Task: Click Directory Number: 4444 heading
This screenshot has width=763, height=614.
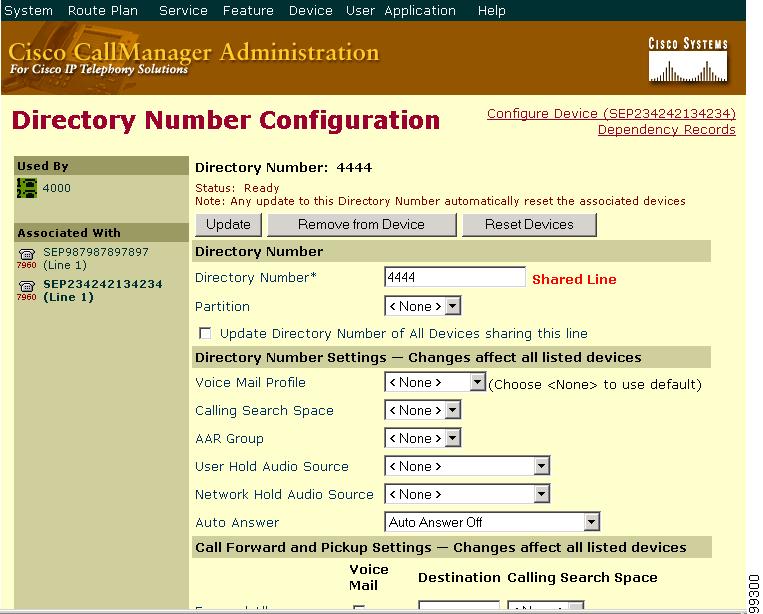Action: [x=283, y=167]
